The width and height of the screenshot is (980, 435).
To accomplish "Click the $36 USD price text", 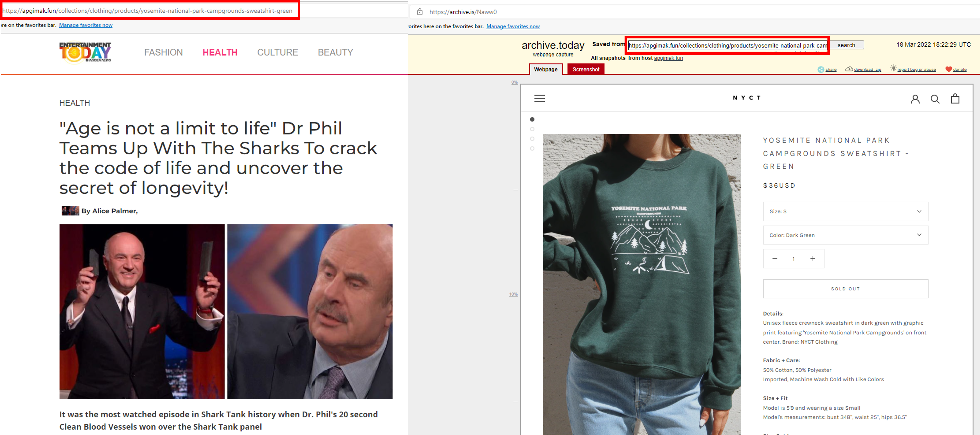I will point(779,186).
